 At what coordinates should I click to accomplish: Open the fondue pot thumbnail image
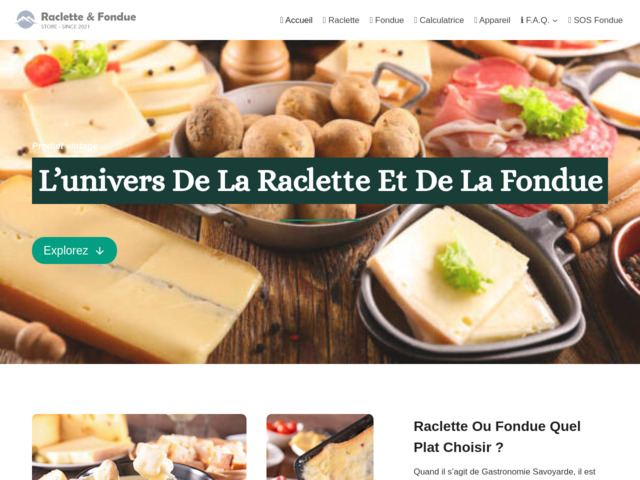pyautogui.click(x=139, y=447)
